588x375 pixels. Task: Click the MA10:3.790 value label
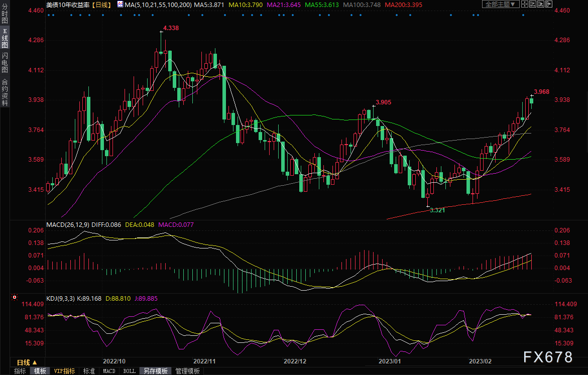[x=246, y=5]
